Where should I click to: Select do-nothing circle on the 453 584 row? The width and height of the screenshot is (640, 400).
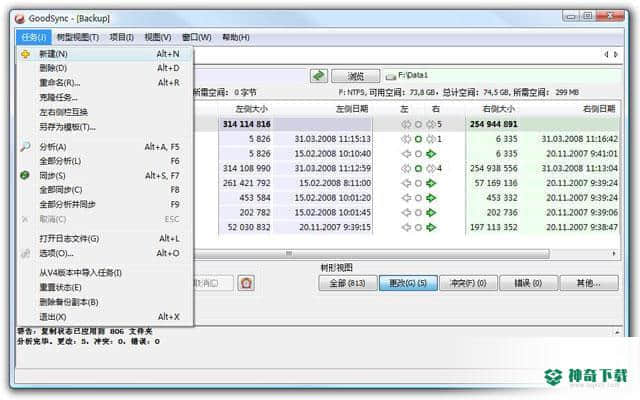coord(418,198)
